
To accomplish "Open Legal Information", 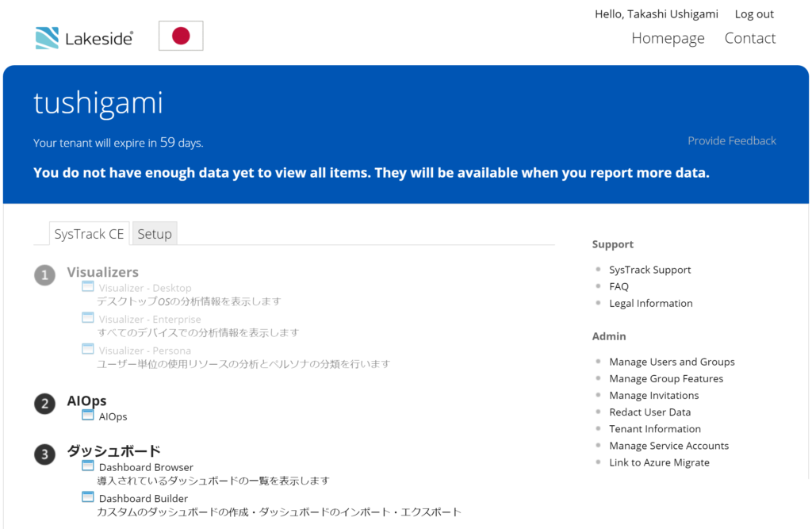I will [651, 304].
